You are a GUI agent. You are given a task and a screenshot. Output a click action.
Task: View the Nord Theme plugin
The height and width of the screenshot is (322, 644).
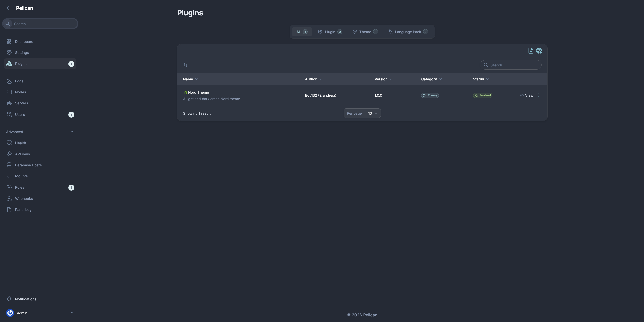(527, 95)
